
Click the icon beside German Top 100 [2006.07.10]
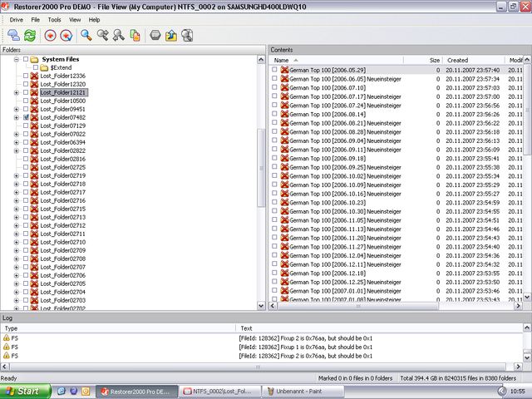click(x=284, y=87)
